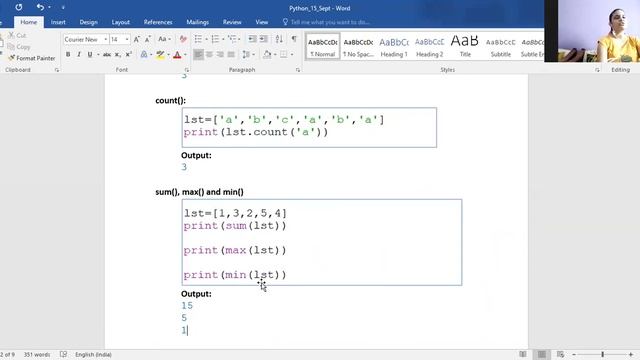Click the Shading paint bucket icon
This screenshot has width=640, height=360.
pos(267,54)
